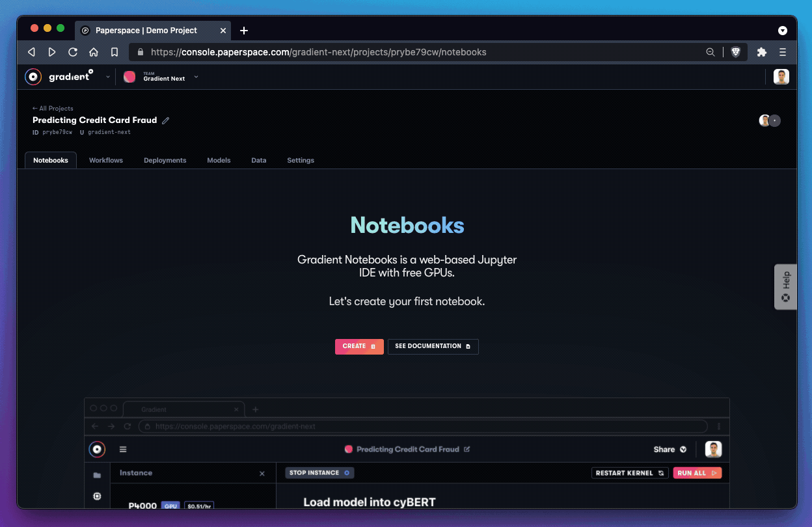This screenshot has width=812, height=527.
Task: Click Run All in the preview image
Action: pyautogui.click(x=697, y=473)
